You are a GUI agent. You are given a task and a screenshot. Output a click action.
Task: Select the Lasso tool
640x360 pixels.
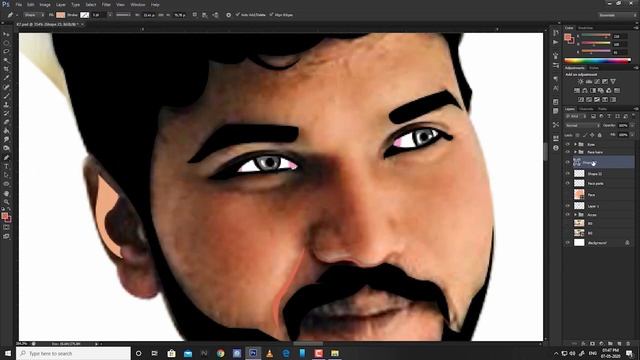tap(6, 51)
